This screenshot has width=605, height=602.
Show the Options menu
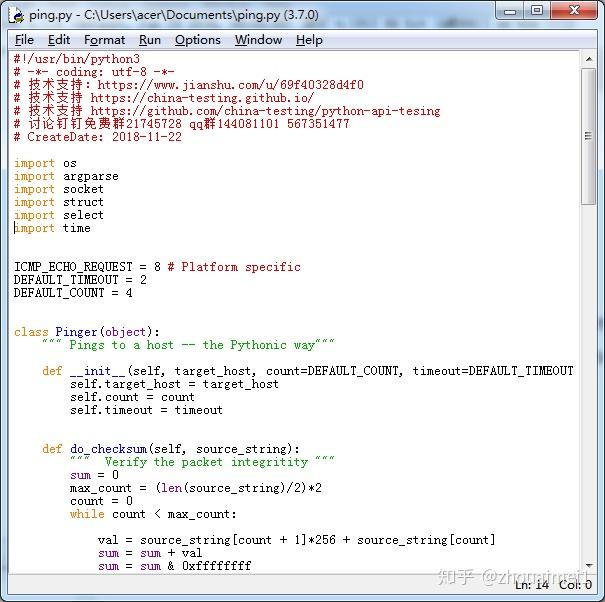197,40
